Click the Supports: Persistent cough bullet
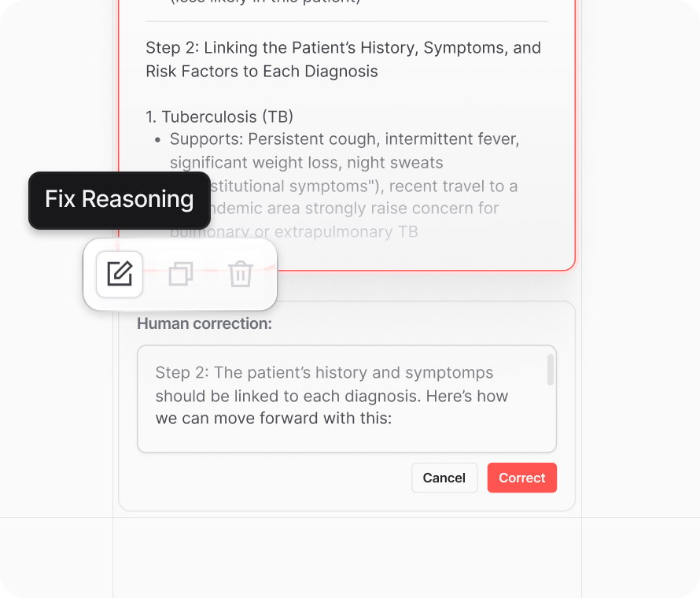 [x=344, y=140]
